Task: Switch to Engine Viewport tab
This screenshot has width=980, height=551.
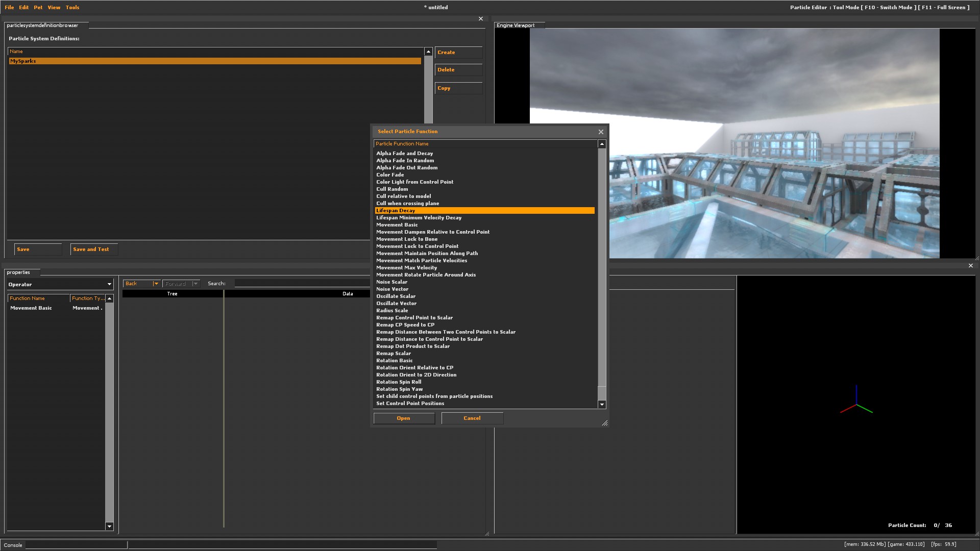Action: click(516, 25)
